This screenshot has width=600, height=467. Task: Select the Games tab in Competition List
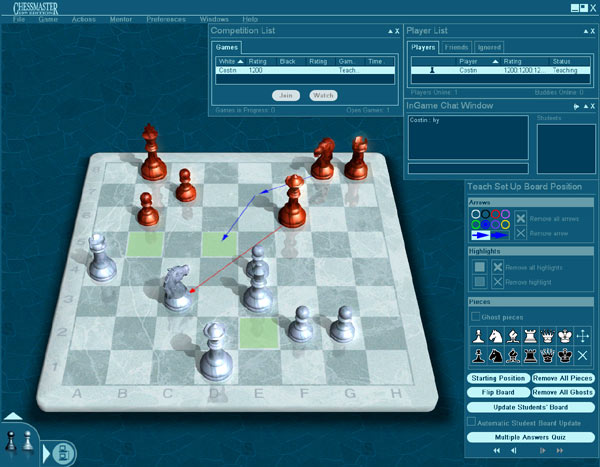point(227,47)
